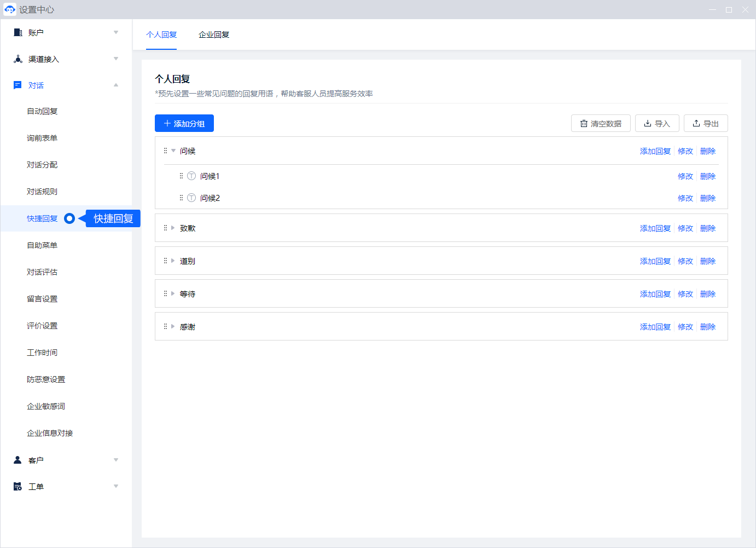
Task: Click drag handle icon of 问候2 row
Action: click(181, 198)
